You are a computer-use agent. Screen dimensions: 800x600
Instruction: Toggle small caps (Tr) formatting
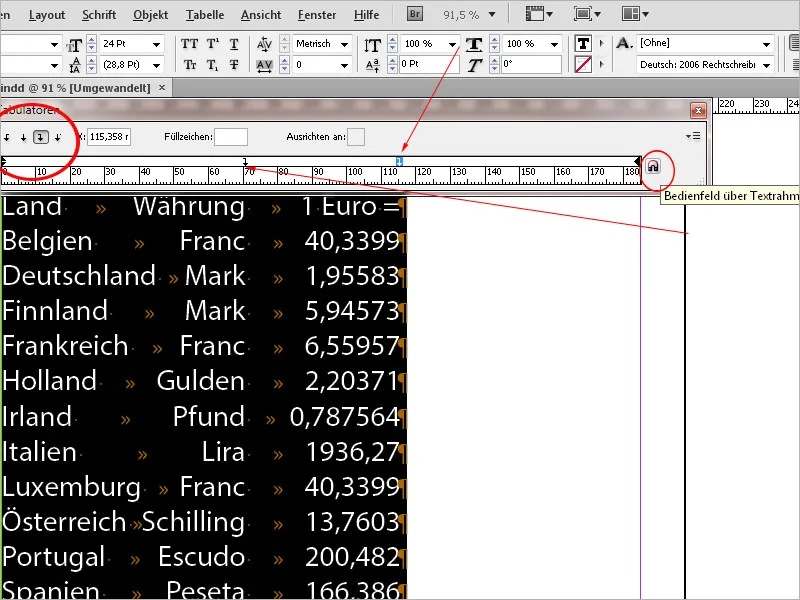point(188,66)
